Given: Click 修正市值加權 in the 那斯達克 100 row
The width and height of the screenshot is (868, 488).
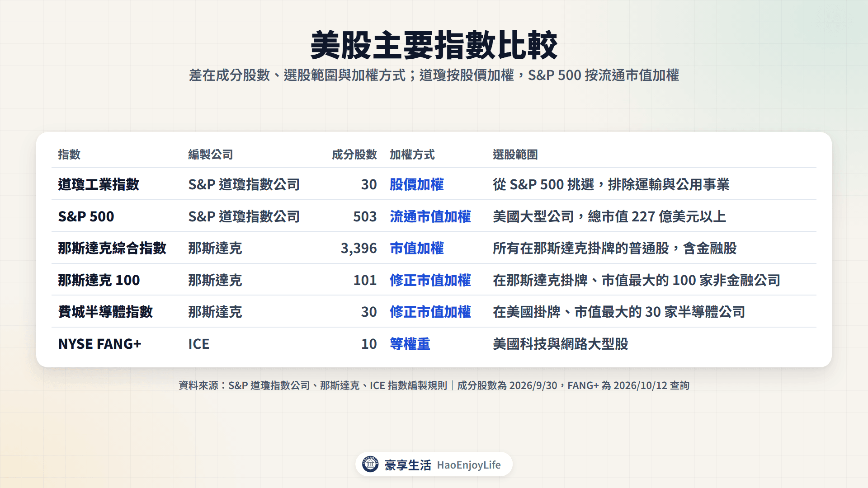Looking at the screenshot, I should [430, 280].
